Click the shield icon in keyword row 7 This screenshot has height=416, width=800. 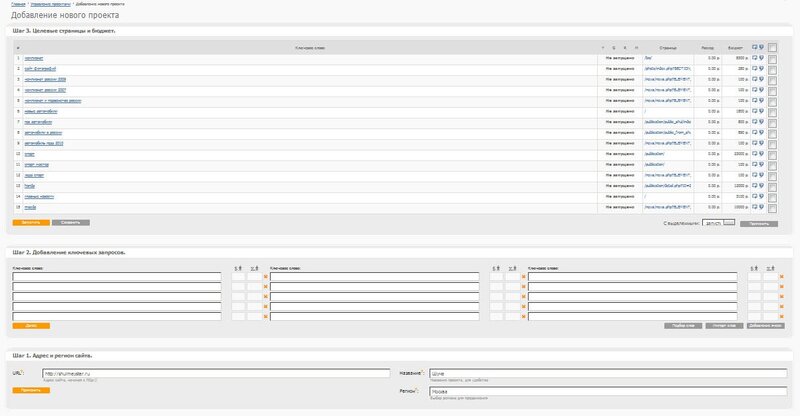761,122
